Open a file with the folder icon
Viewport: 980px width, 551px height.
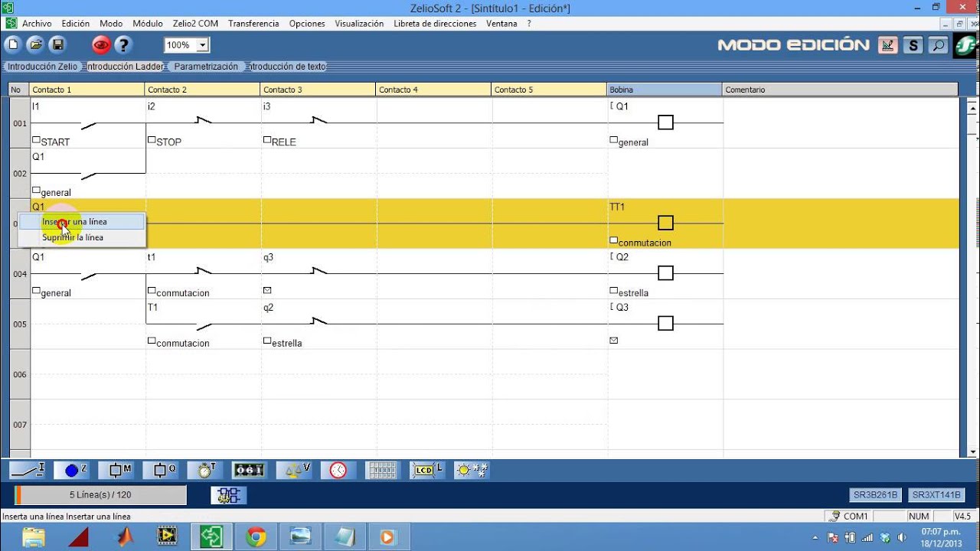(35, 45)
